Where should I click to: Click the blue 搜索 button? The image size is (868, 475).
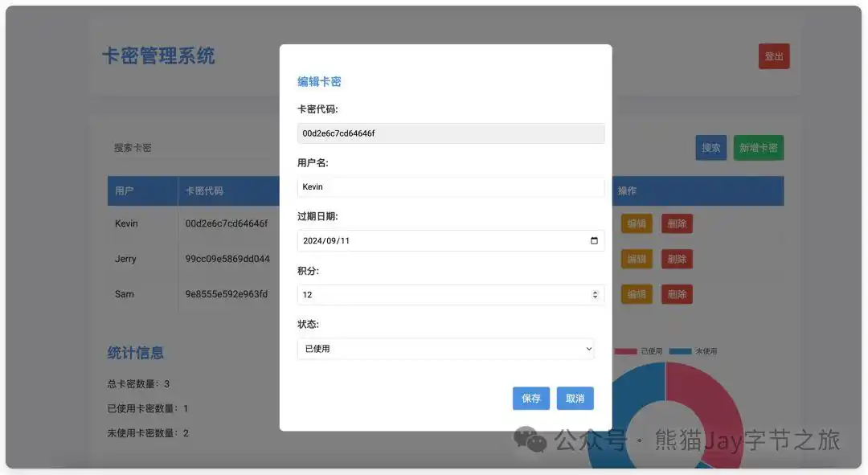click(710, 148)
